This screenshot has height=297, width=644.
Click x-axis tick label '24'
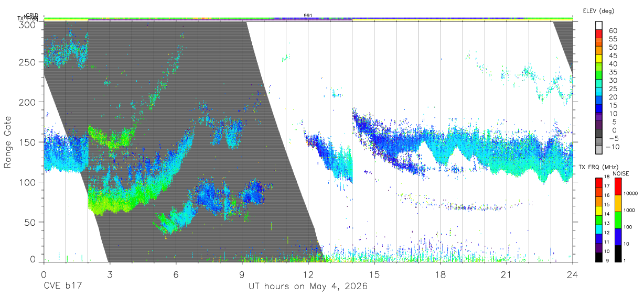pyautogui.click(x=573, y=274)
